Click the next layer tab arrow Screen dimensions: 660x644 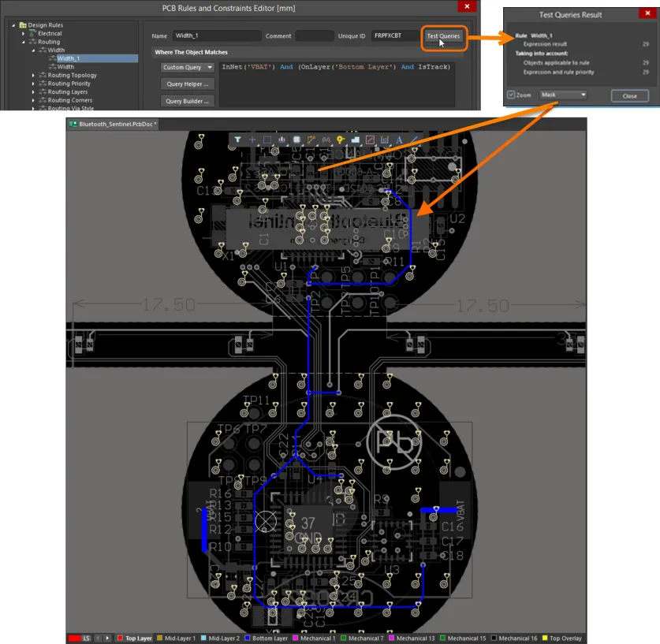(x=107, y=638)
